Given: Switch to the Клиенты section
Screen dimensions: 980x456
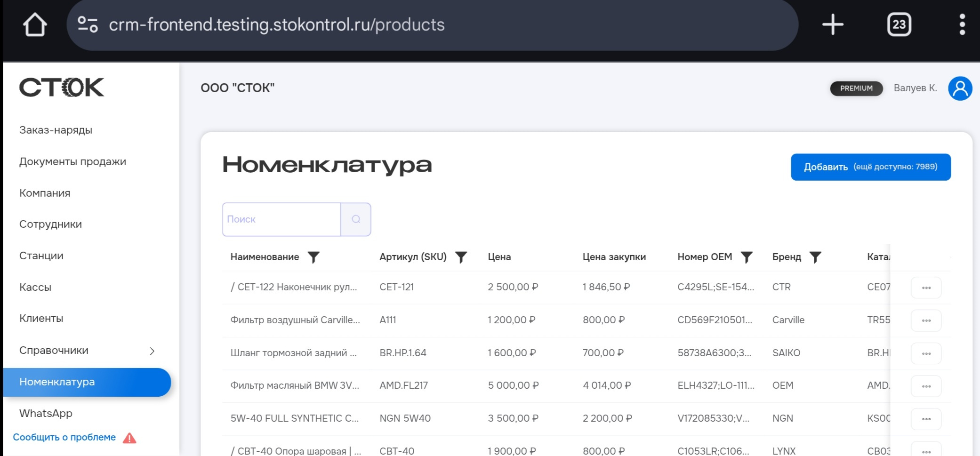Looking at the screenshot, I should click(41, 319).
